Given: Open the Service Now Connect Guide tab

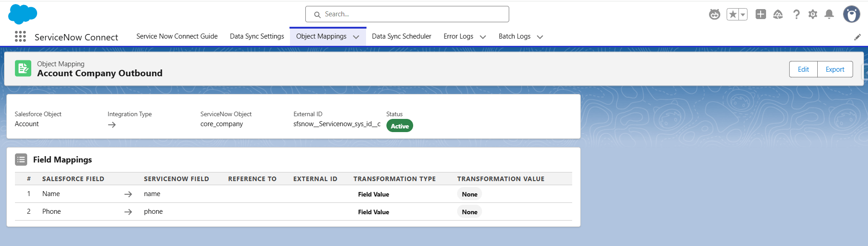Looking at the screenshot, I should click(x=177, y=36).
